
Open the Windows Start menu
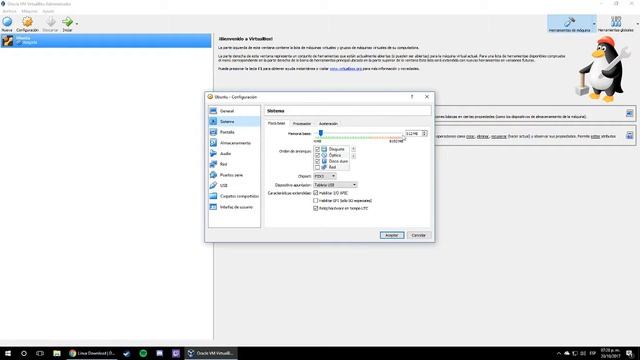[x=8, y=353]
